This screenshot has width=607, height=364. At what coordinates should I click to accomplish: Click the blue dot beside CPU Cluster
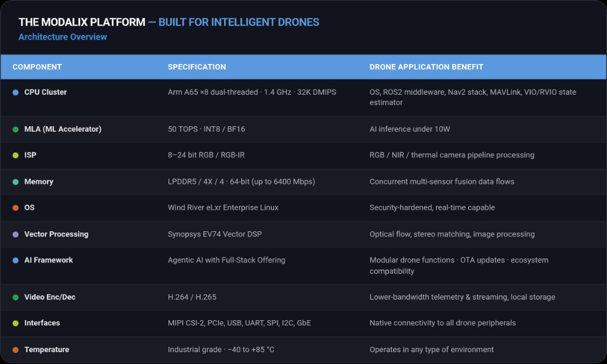[15, 92]
